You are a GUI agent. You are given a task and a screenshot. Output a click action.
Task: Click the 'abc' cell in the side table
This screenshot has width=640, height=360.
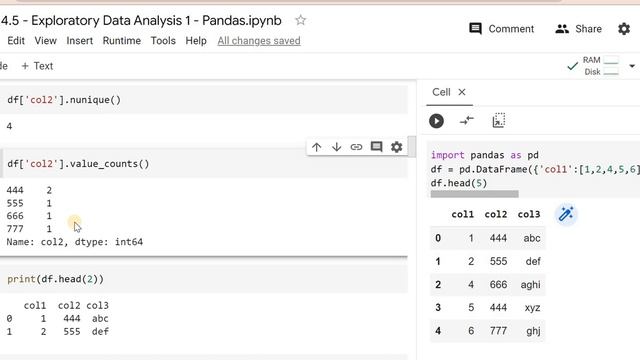tap(532, 238)
